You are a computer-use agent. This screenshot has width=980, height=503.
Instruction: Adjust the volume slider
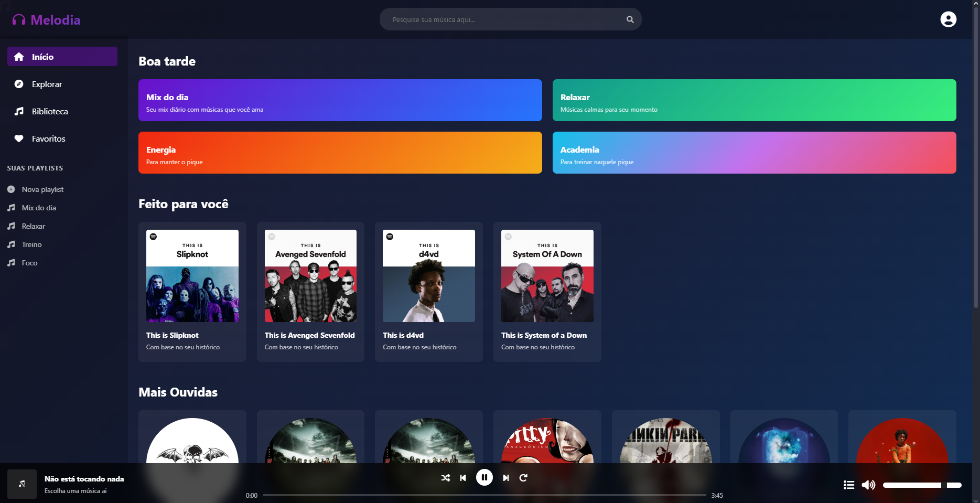tap(922, 485)
